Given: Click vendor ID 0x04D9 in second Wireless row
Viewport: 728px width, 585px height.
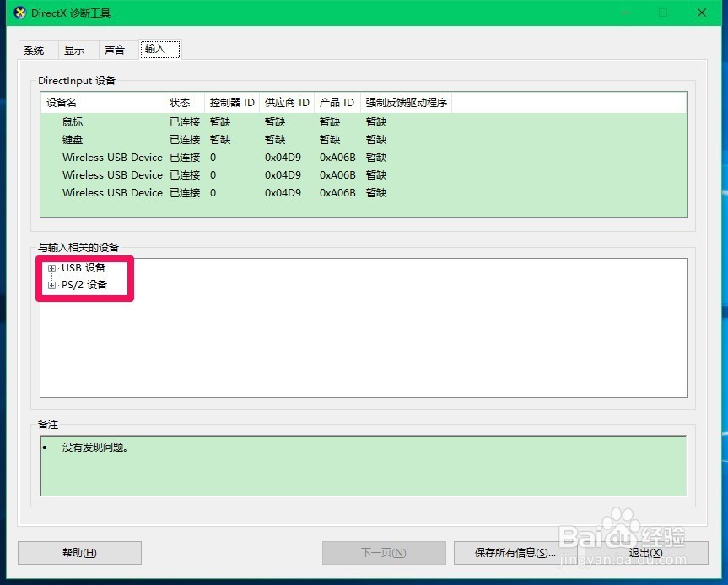Looking at the screenshot, I should (283, 174).
